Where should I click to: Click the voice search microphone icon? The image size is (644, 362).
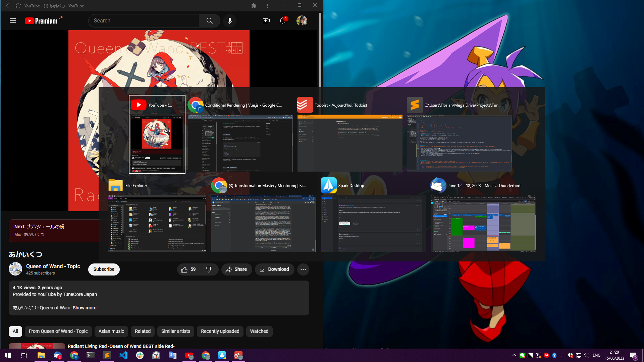(x=230, y=21)
